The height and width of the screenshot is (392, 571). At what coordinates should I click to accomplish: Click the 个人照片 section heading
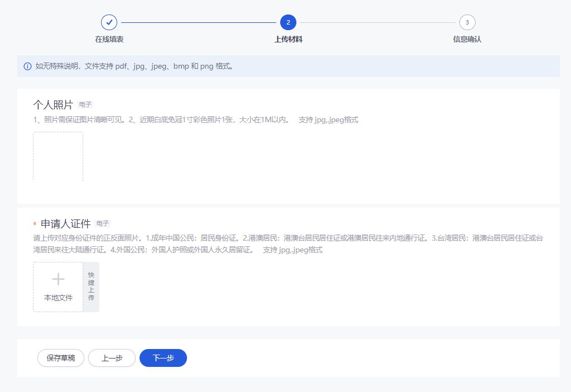pyautogui.click(x=53, y=105)
